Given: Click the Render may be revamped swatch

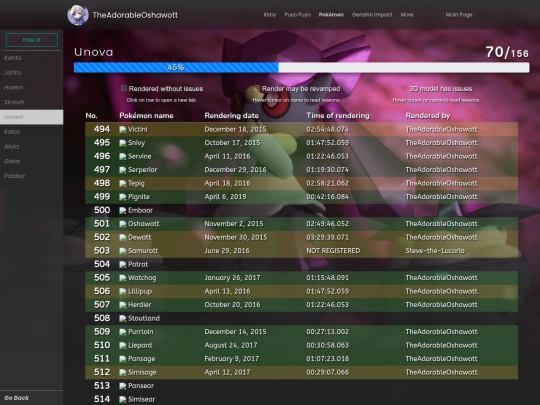Looking at the screenshot, I should [x=257, y=88].
